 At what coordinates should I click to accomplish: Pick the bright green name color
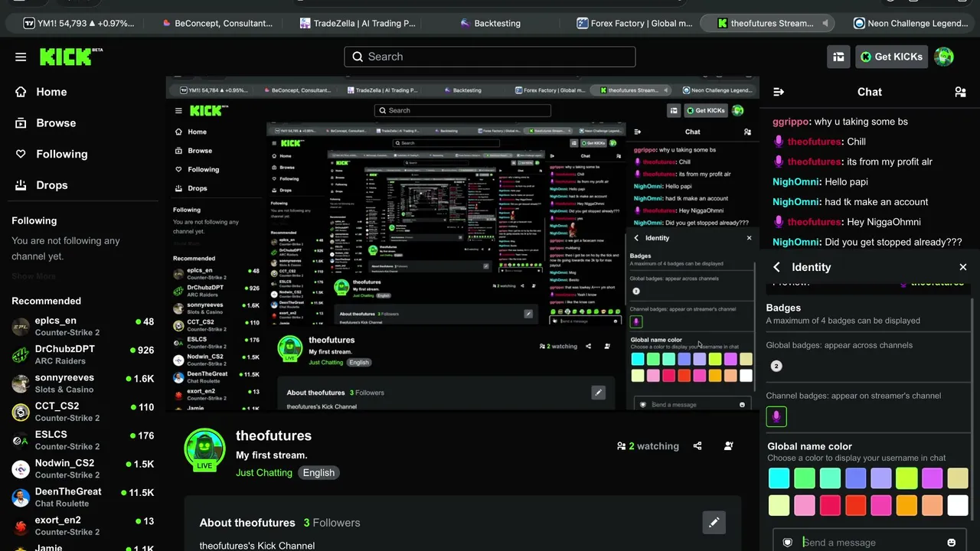[805, 478]
